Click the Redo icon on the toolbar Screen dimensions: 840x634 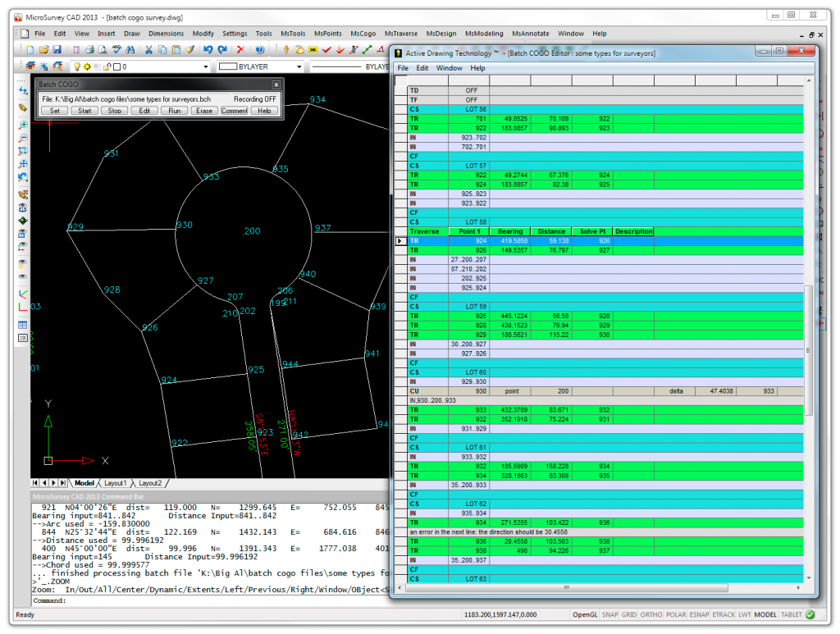tap(222, 50)
